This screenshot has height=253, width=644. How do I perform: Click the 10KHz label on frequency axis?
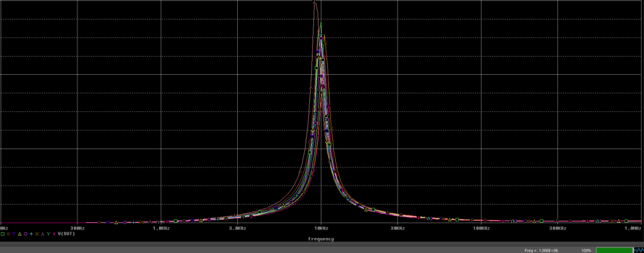[x=321, y=228]
